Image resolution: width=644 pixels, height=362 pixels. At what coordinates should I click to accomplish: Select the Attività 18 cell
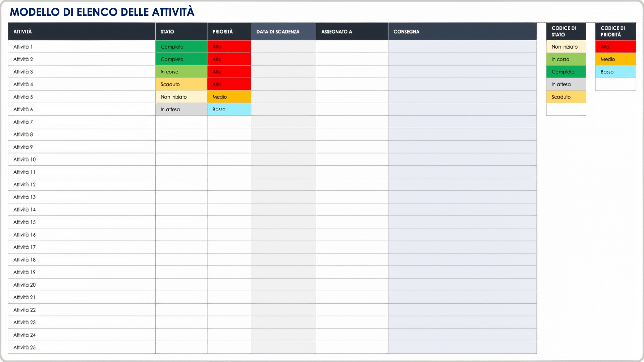coord(82,260)
